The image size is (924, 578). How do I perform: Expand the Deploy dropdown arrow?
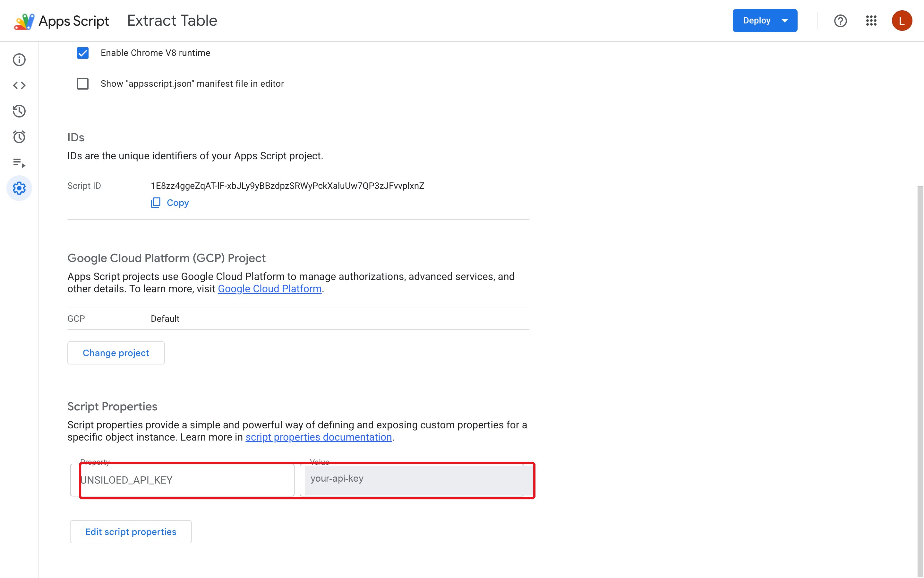(785, 21)
